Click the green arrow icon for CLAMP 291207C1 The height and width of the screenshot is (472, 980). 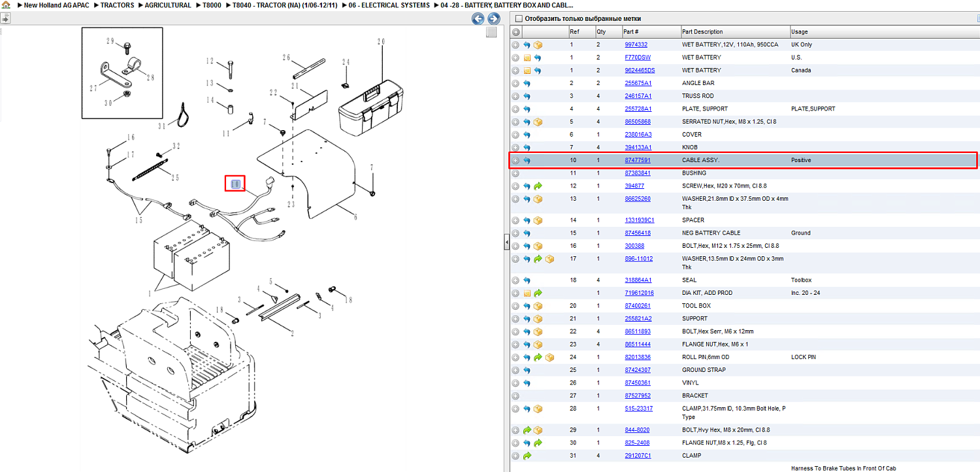527,456
